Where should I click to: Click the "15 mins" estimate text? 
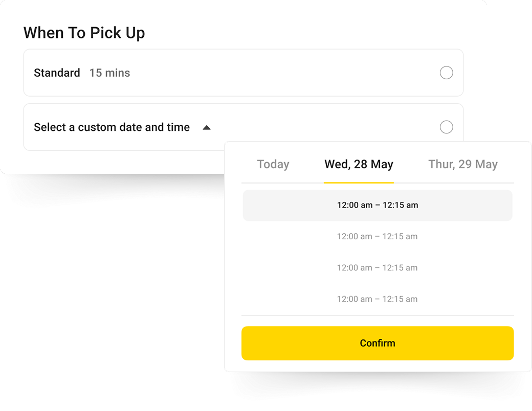[109, 73]
